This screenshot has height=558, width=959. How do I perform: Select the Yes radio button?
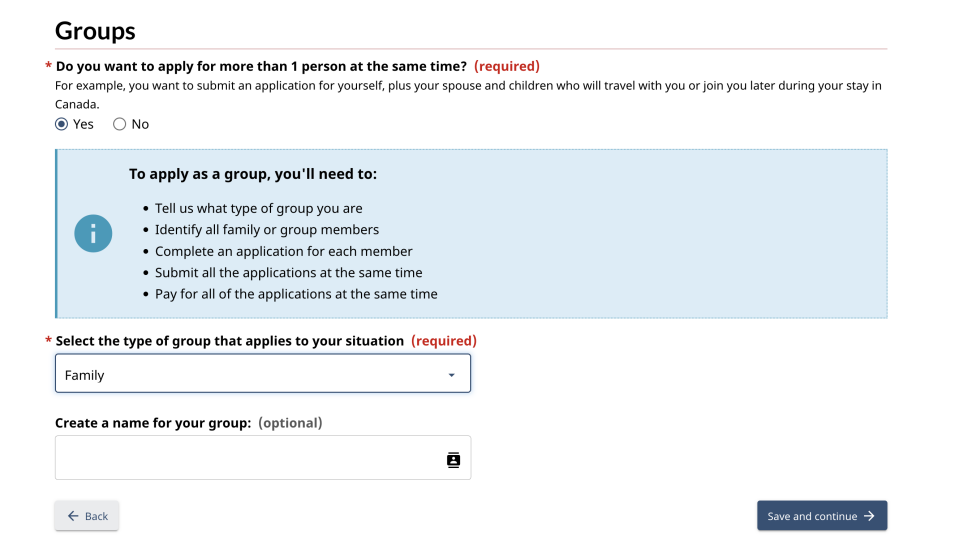click(x=61, y=124)
